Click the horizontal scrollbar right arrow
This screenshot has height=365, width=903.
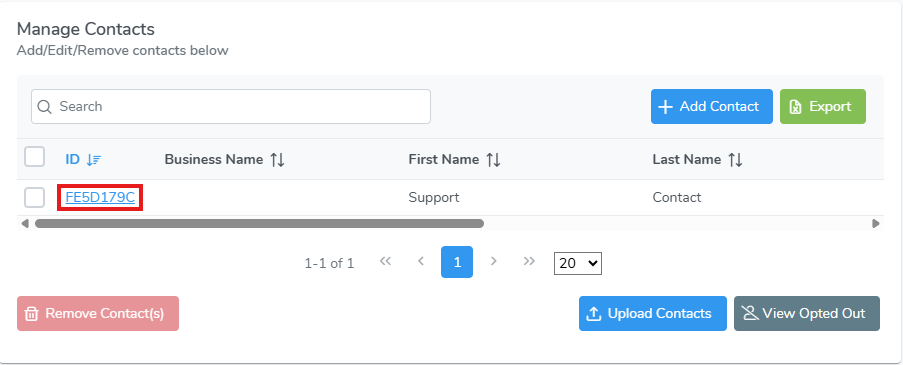(876, 223)
